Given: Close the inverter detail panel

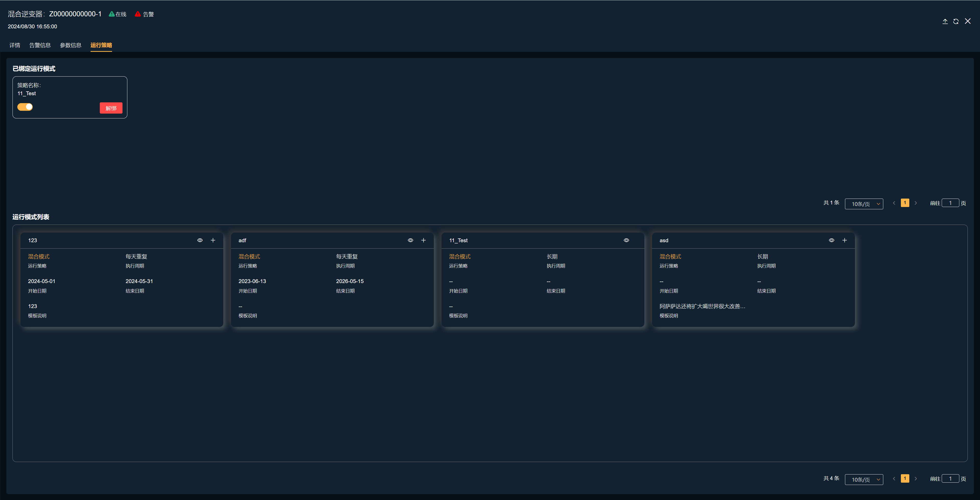Looking at the screenshot, I should 968,21.
